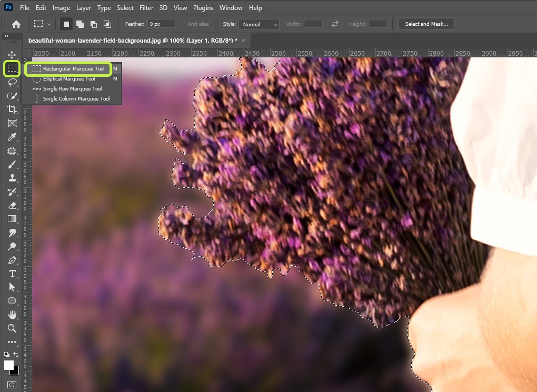Toggle Quick Mask mode
537x392 pixels.
(12, 385)
